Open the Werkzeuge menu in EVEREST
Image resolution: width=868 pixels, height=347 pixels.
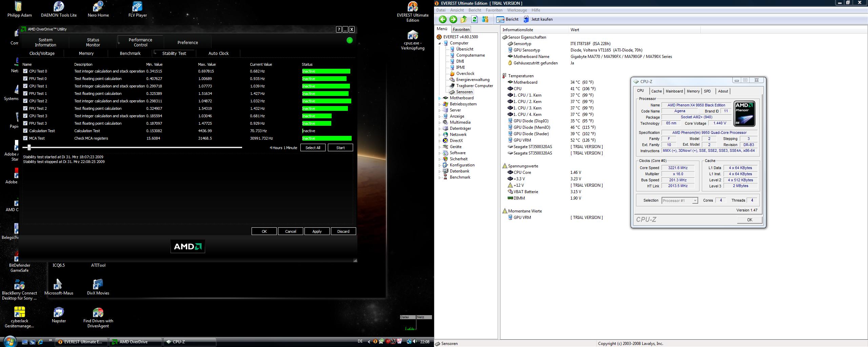517,10
